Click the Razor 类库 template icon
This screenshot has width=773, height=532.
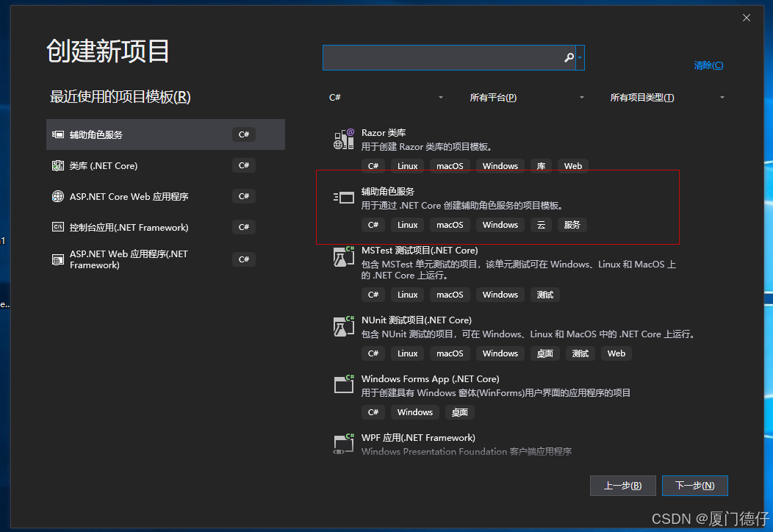[x=343, y=138]
